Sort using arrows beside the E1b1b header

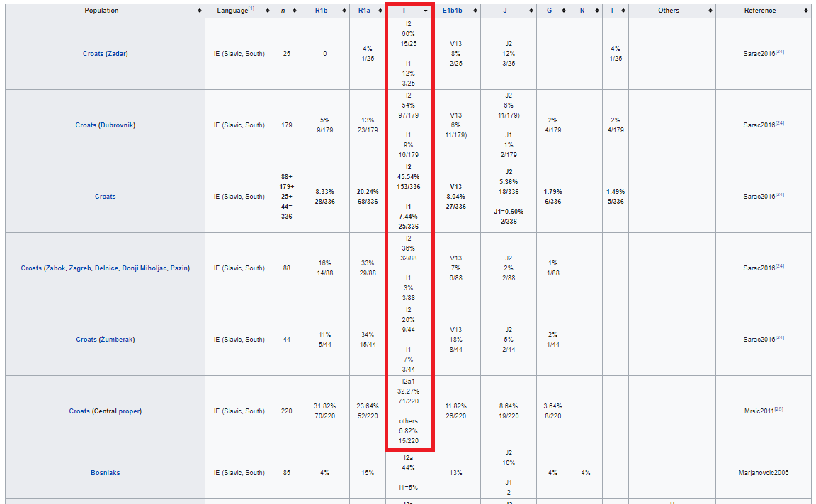475,11
